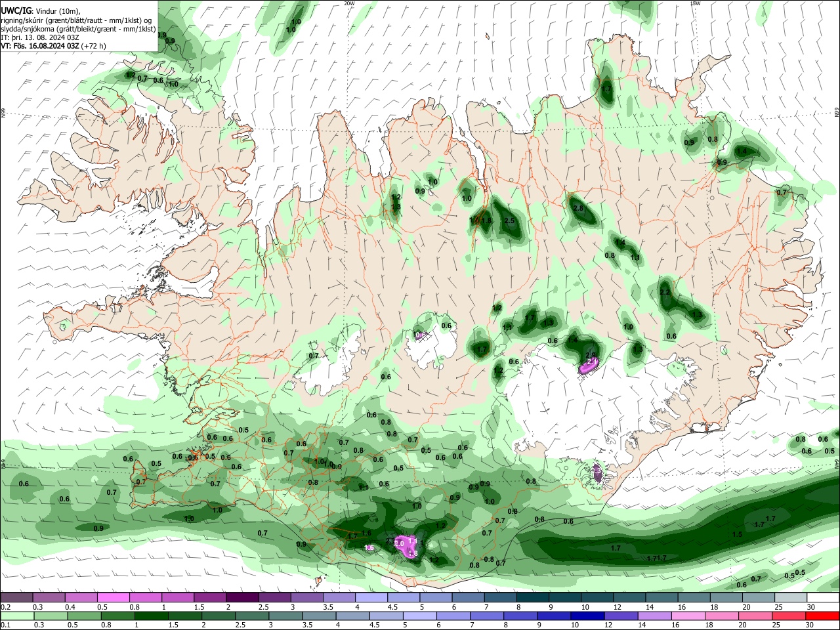840x630 pixels.
Task: Click the 2.8 precipitation value on map
Action: (578, 208)
